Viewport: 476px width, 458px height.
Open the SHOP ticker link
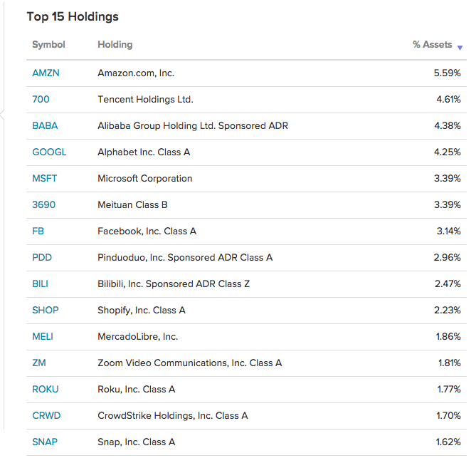click(x=46, y=311)
